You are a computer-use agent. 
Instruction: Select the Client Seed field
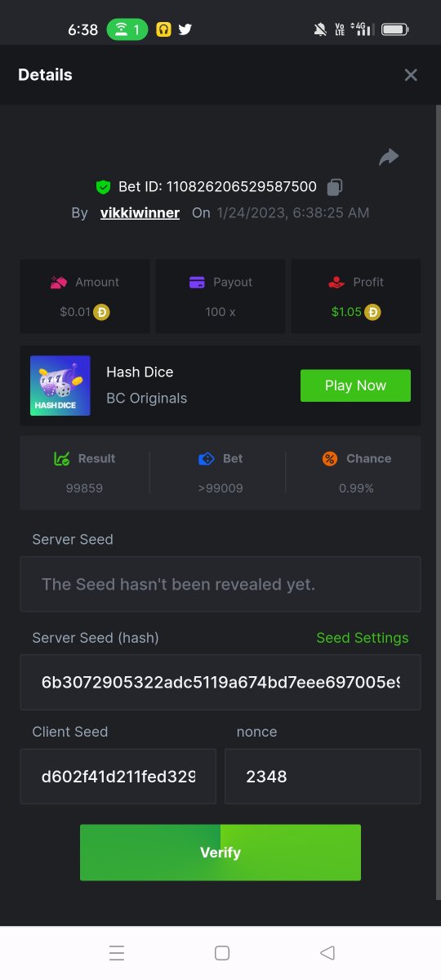tap(118, 777)
